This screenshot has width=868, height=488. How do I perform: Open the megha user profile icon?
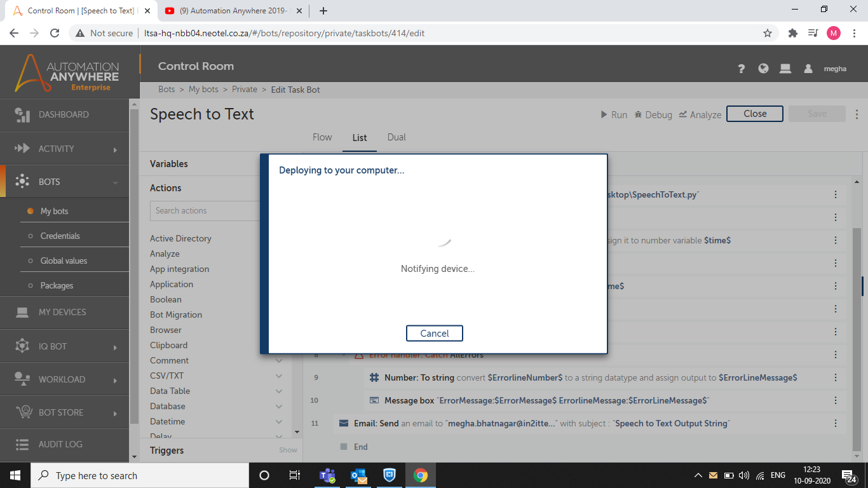pos(808,69)
